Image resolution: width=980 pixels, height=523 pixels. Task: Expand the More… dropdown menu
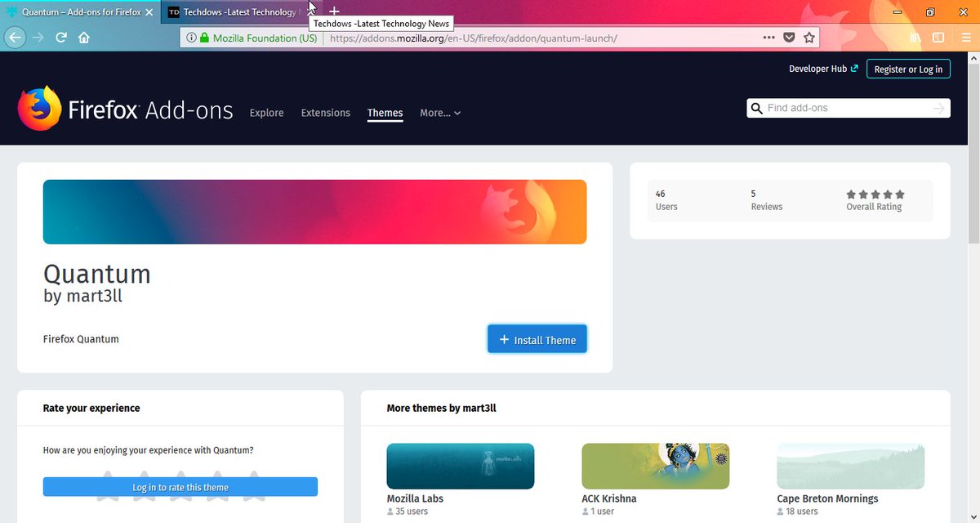[x=440, y=113]
